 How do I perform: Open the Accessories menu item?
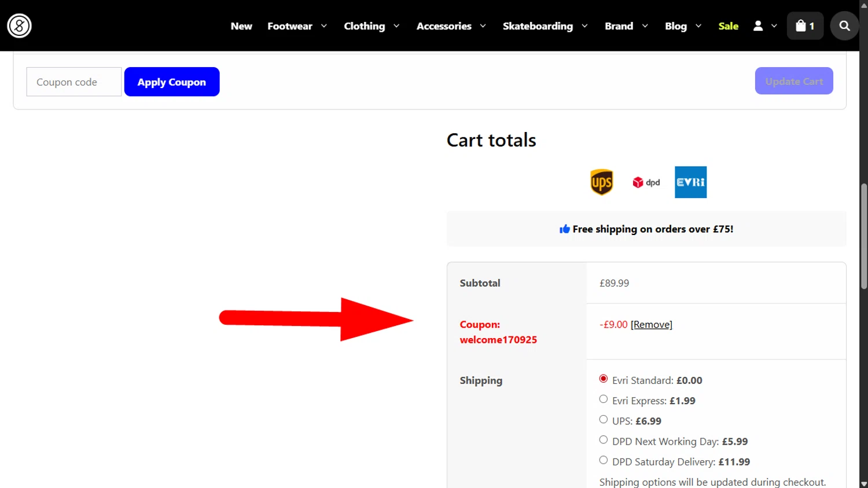444,26
